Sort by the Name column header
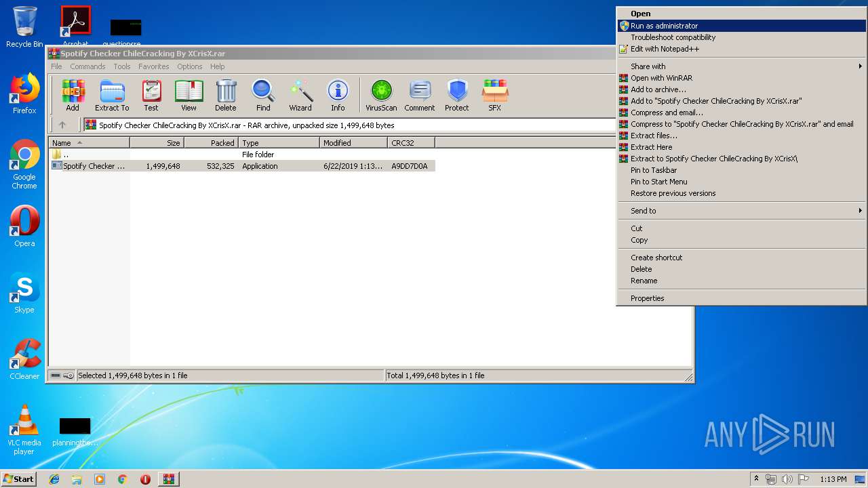 90,142
